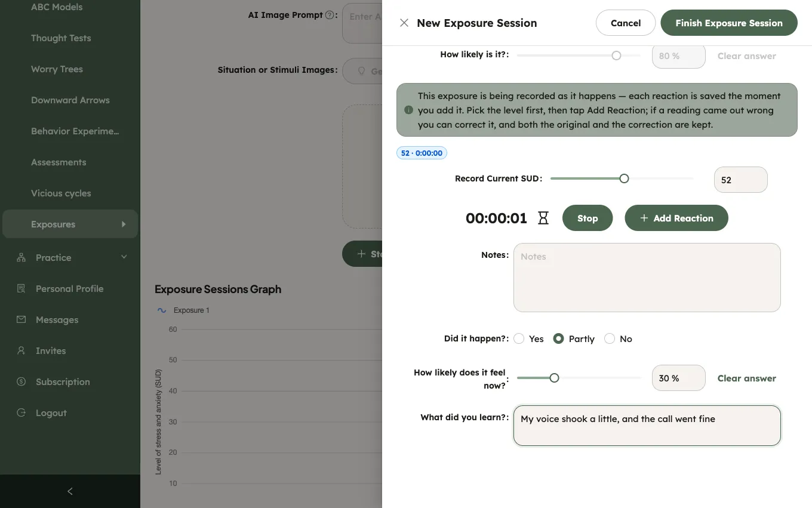Click the Personal Profile icon
This screenshot has width=812, height=508.
(x=21, y=288)
